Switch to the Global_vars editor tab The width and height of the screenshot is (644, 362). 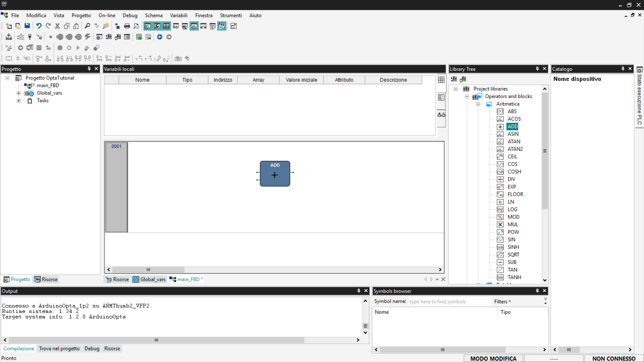(149, 279)
